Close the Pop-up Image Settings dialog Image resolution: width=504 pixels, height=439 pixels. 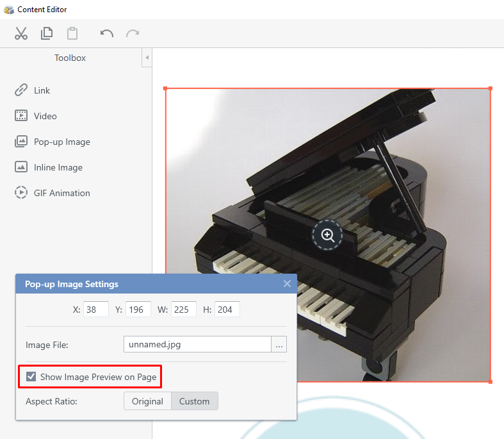coord(287,283)
